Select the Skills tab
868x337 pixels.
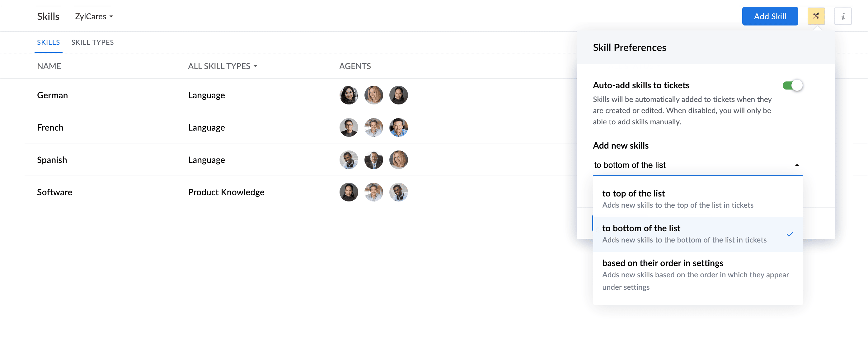(x=48, y=42)
